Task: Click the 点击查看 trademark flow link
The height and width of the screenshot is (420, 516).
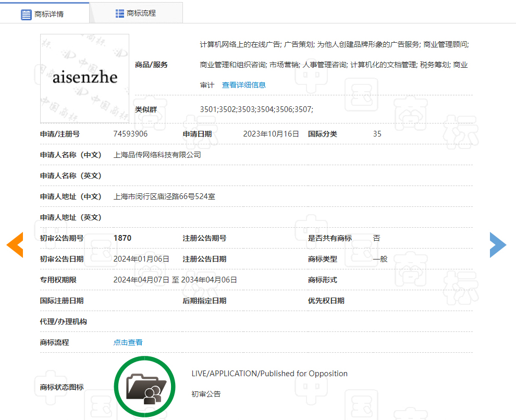Action: tap(128, 342)
